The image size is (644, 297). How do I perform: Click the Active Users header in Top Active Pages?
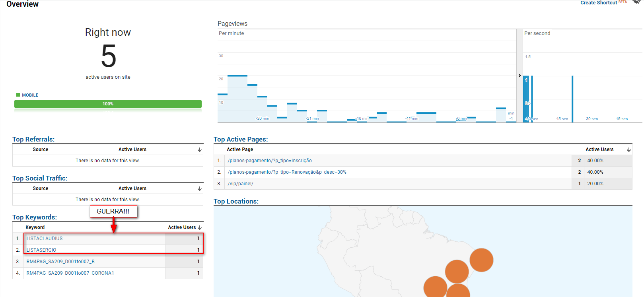[599, 149]
